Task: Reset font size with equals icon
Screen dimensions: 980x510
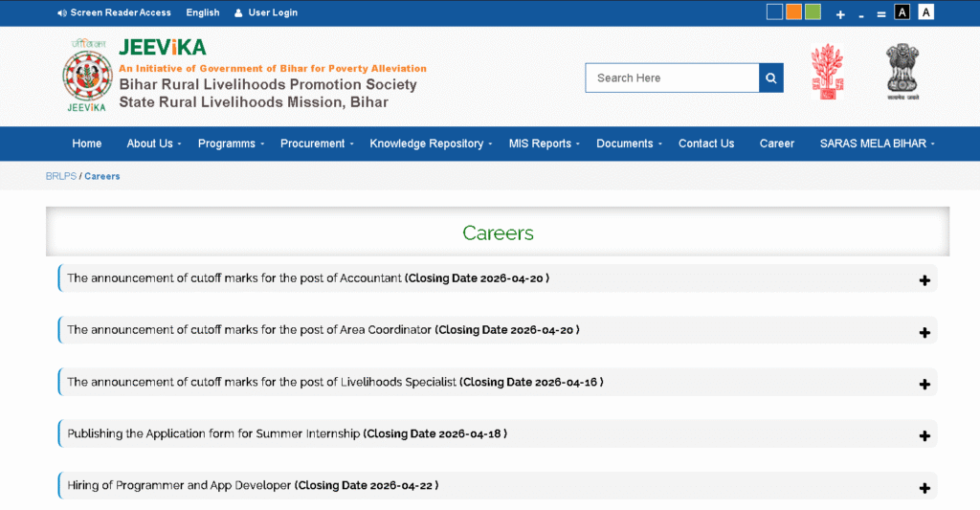Action: click(880, 13)
